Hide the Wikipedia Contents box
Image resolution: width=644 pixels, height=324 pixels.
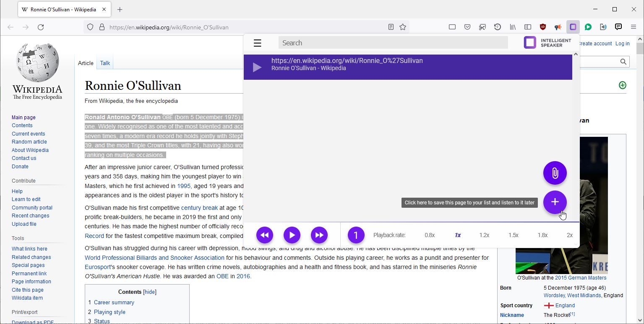150,292
